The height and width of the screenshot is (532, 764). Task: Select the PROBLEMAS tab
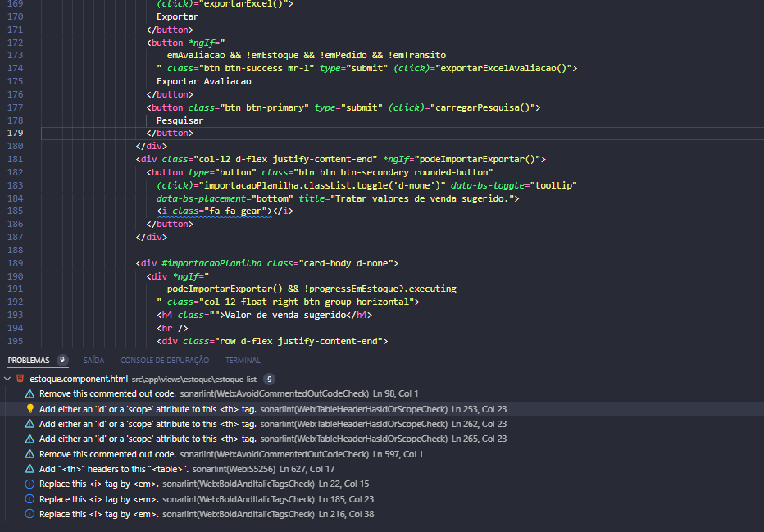point(29,360)
